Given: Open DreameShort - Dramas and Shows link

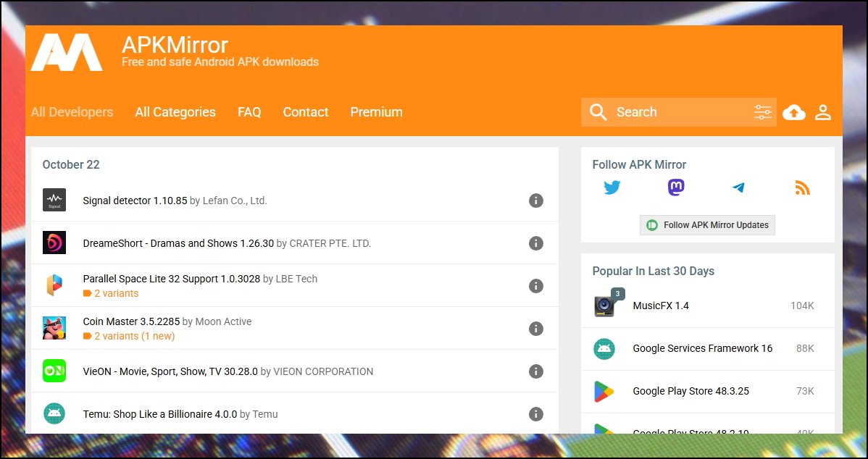Looking at the screenshot, I should click(x=178, y=243).
